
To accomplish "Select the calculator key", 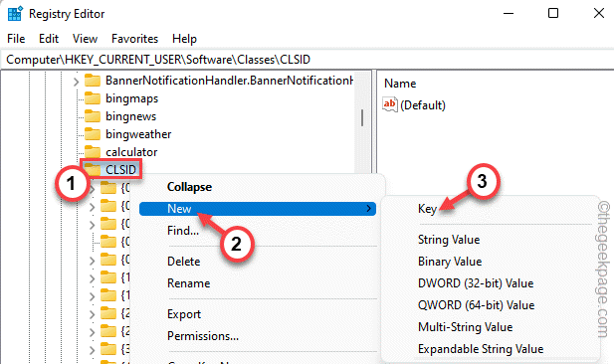I will 131,152.
